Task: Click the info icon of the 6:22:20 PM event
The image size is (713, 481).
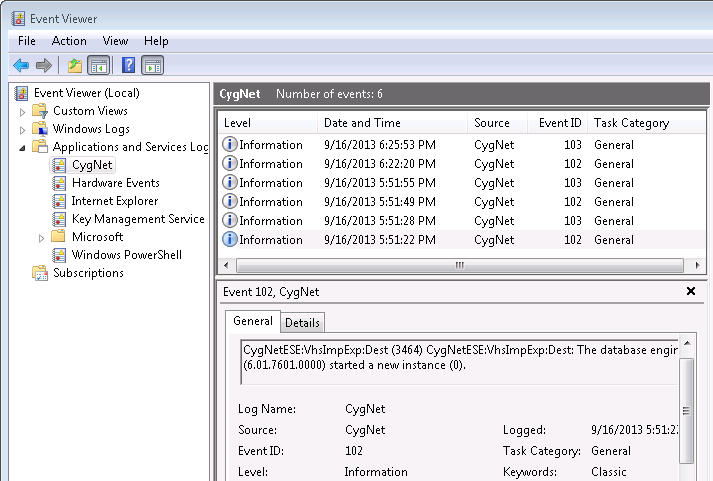Action: click(230, 163)
